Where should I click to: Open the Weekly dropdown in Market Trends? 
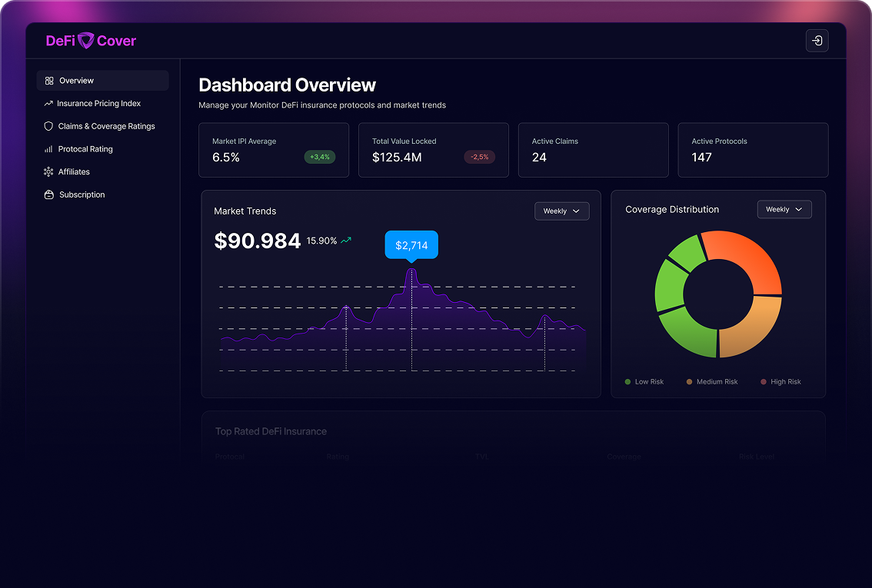pos(561,211)
